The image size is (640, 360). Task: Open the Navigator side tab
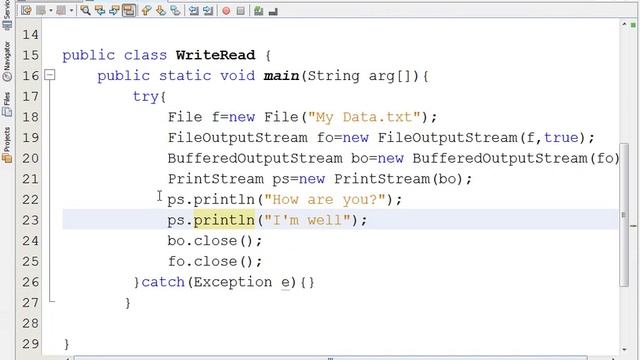click(7, 61)
